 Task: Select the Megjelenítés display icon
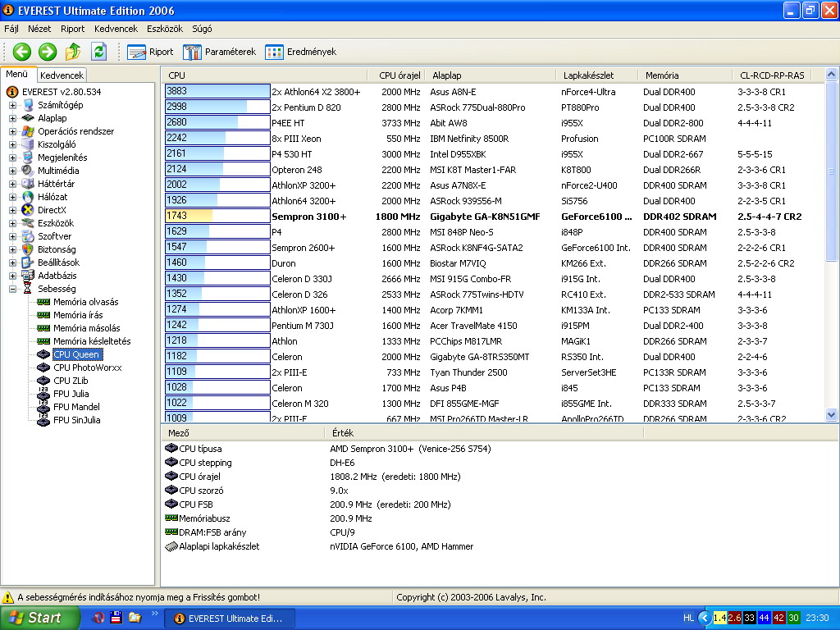point(28,157)
